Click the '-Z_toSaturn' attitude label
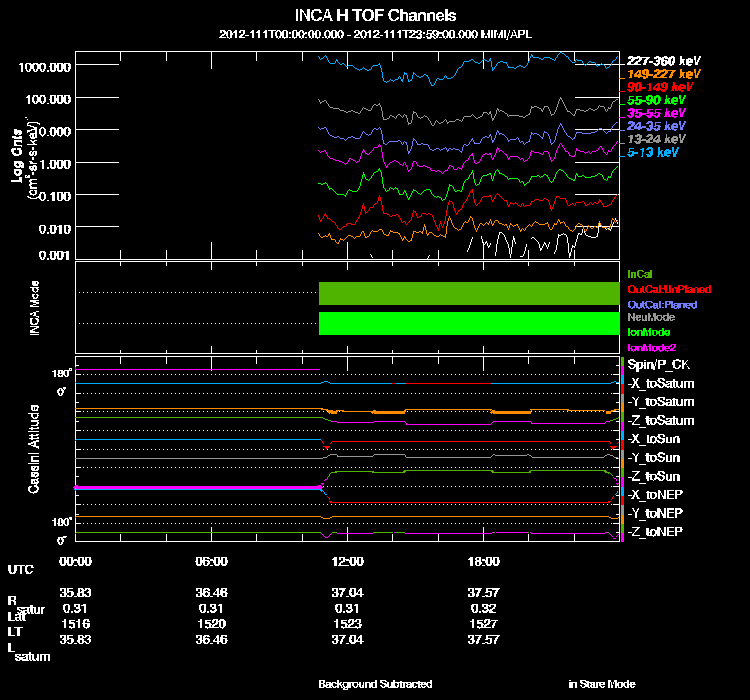The height and width of the screenshot is (700, 750). (661, 421)
